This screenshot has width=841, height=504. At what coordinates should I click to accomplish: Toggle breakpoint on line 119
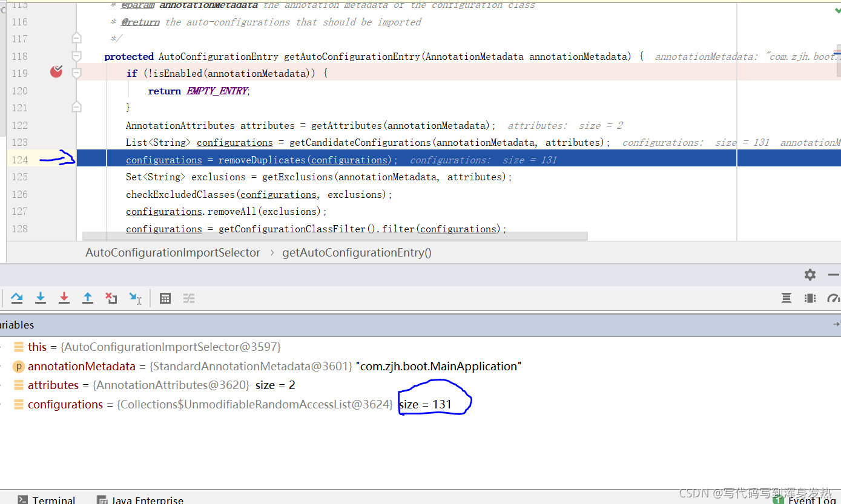click(x=56, y=72)
